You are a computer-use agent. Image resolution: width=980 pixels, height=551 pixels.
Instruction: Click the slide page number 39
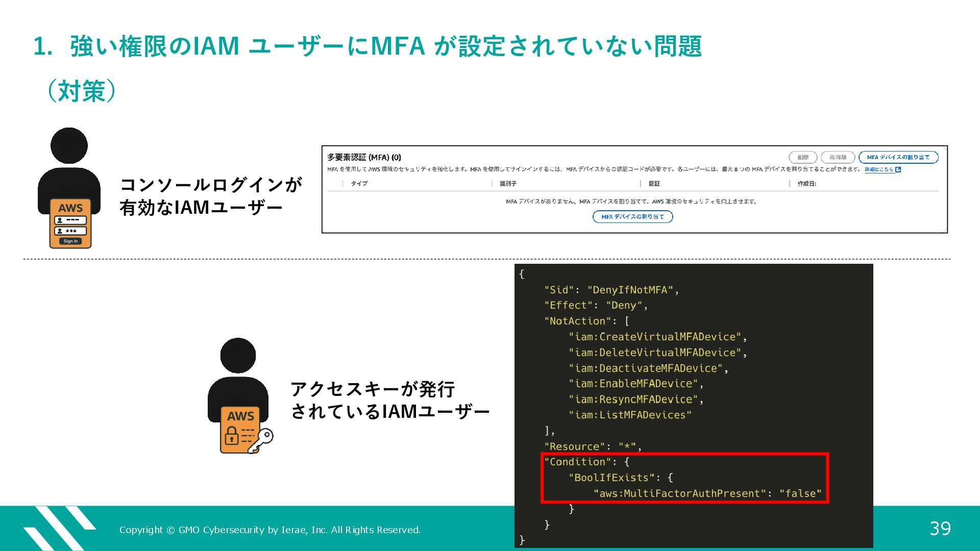point(940,529)
